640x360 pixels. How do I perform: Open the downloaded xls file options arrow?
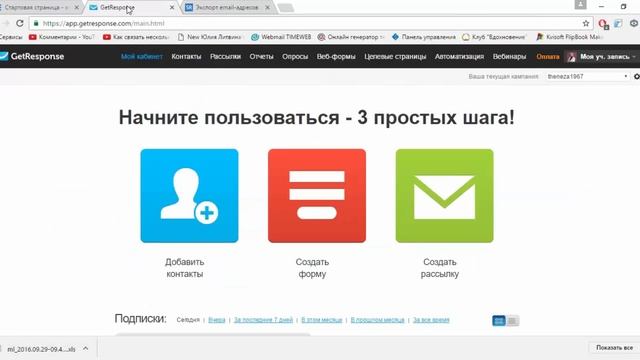tap(85, 349)
